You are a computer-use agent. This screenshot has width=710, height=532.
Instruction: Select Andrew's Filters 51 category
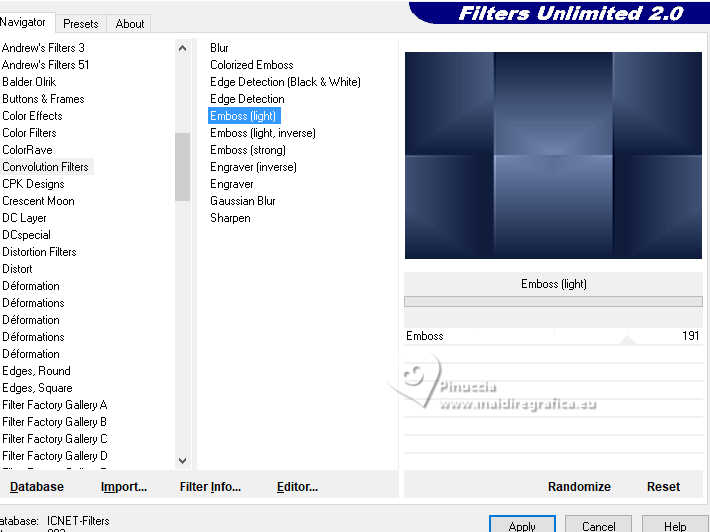tap(45, 65)
